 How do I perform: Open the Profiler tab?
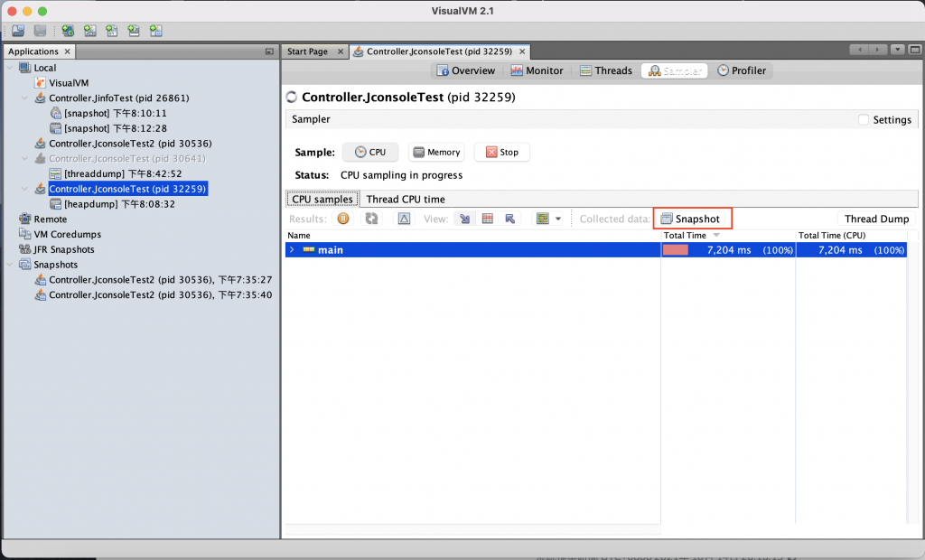pos(742,70)
